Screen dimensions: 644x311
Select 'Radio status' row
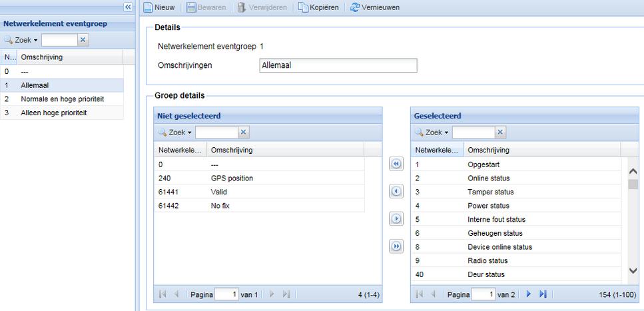516,260
